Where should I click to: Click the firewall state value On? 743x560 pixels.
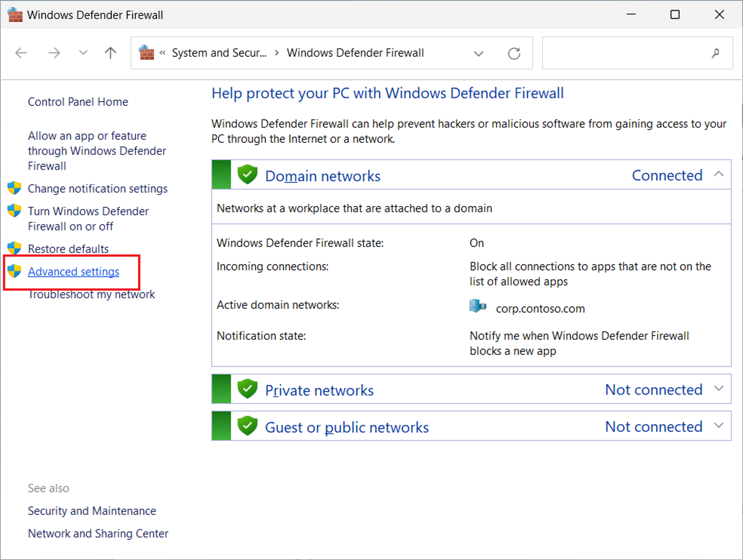[x=477, y=243]
